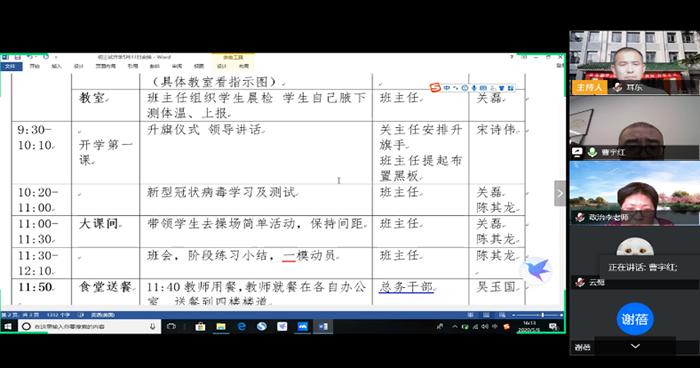Open Microsoft Store from the taskbar
Image resolution: width=700 pixels, height=368 pixels.
tap(200, 326)
